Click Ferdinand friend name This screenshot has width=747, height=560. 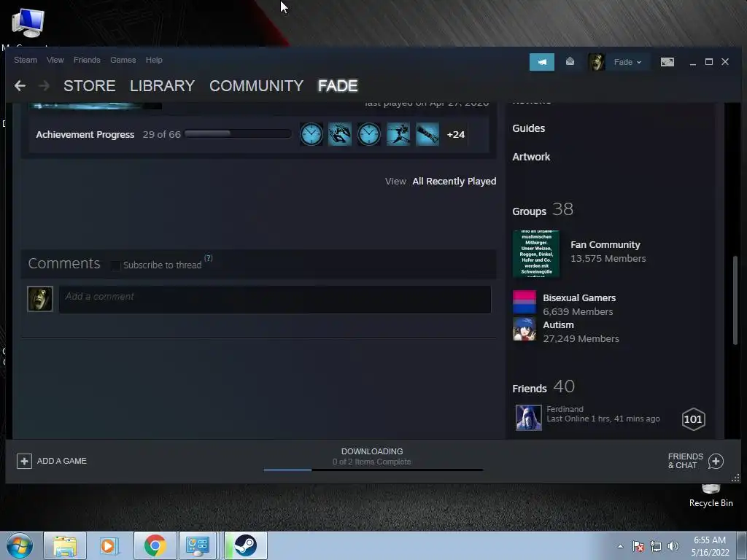[x=565, y=409]
